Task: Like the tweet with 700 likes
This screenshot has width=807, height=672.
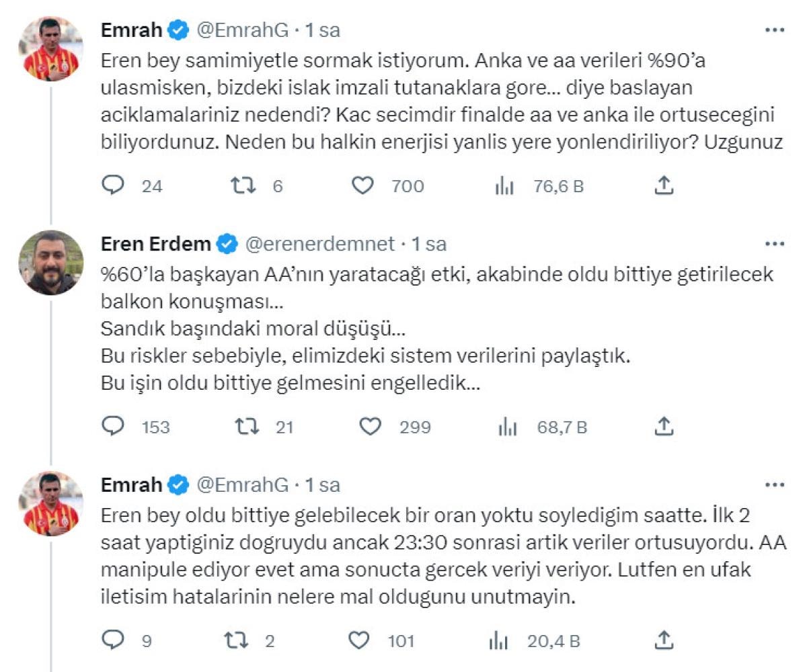Action: point(363,185)
